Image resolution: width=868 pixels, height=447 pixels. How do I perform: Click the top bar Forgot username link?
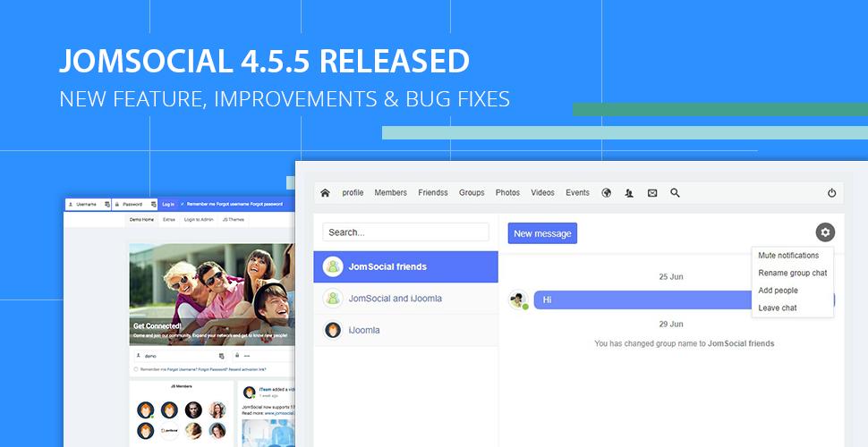point(233,204)
